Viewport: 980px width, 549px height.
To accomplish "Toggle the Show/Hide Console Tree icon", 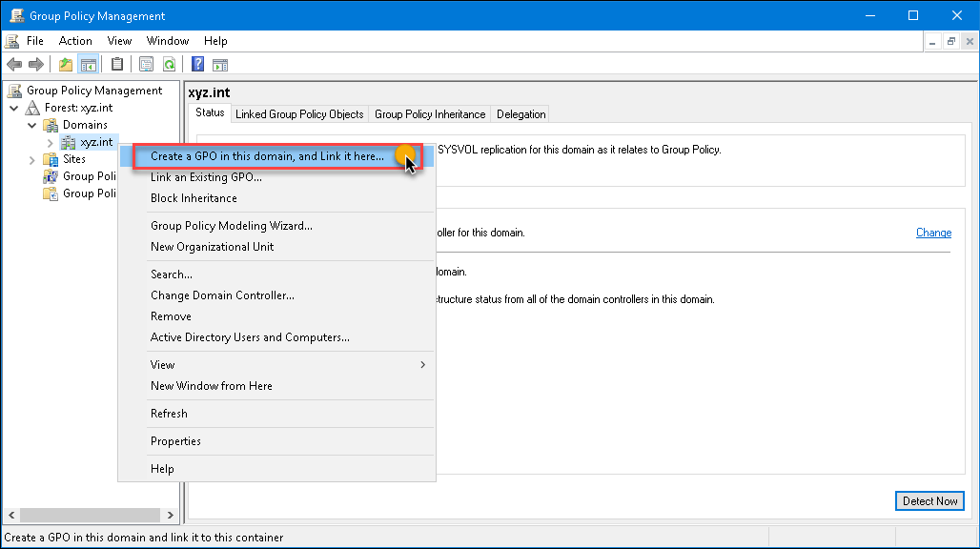I will pyautogui.click(x=88, y=64).
